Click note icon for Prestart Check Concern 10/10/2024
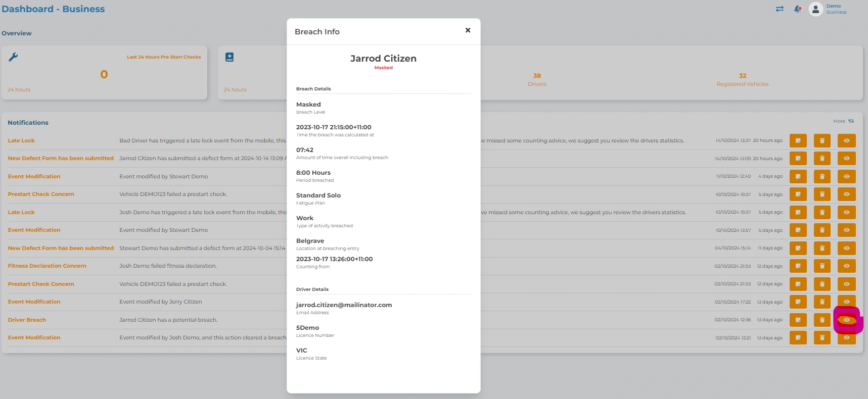 point(798,194)
